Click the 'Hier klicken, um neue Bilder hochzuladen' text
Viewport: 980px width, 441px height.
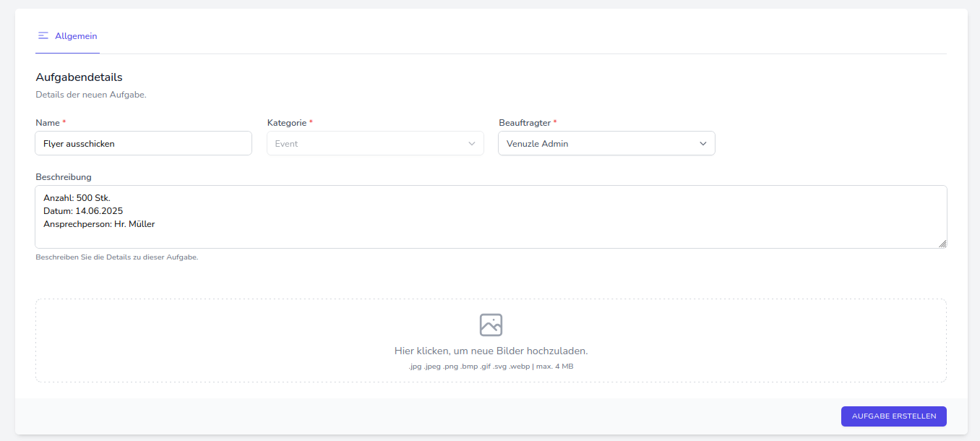[x=491, y=351]
